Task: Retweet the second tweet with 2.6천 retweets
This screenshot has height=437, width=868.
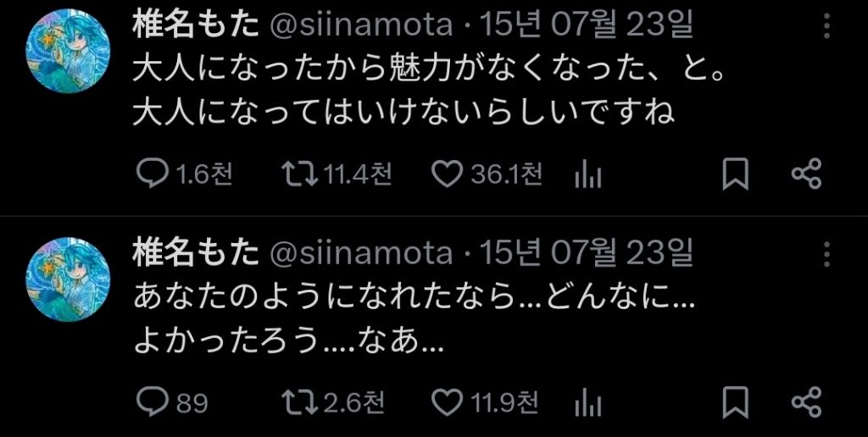Action: [300, 401]
